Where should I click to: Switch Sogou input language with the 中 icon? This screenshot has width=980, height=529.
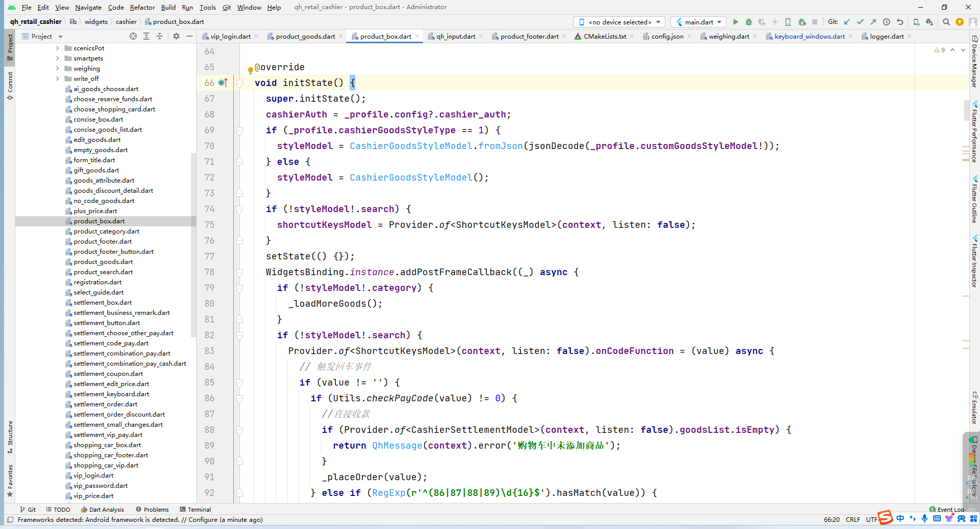(899, 519)
